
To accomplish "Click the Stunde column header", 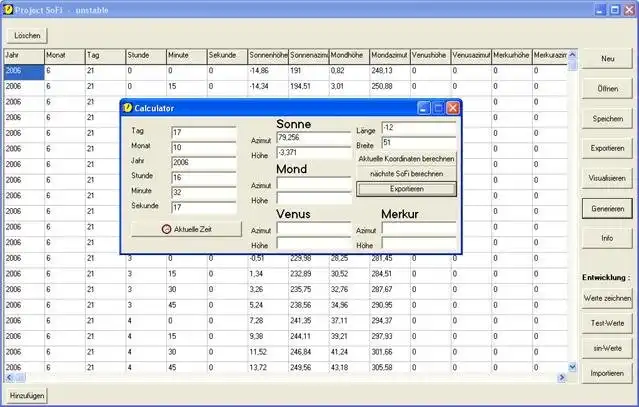I will click(146, 56).
